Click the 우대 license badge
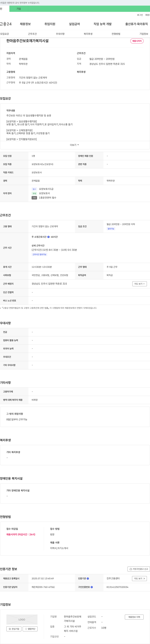 click(x=34, y=194)
